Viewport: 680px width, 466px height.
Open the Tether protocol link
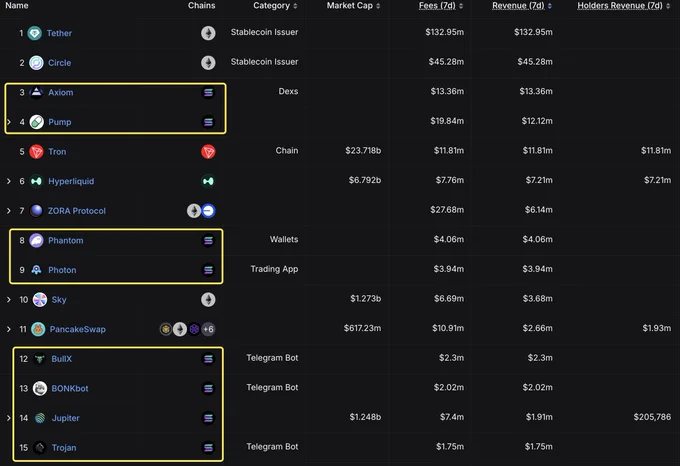pyautogui.click(x=59, y=33)
